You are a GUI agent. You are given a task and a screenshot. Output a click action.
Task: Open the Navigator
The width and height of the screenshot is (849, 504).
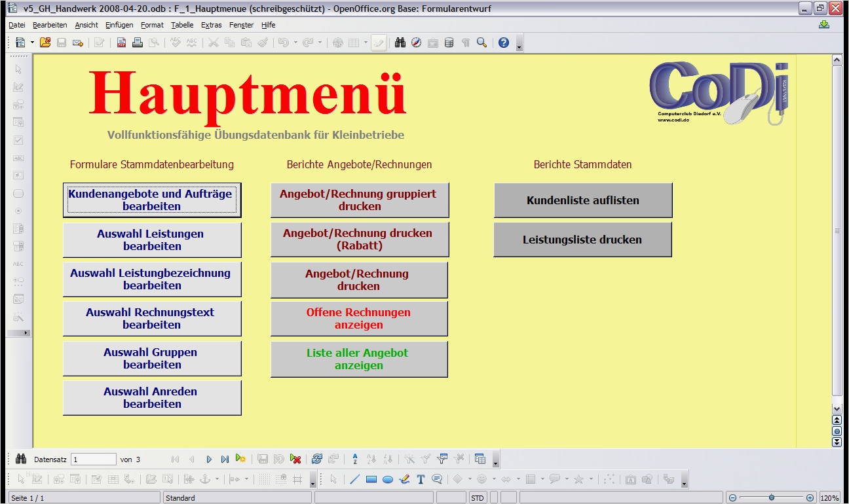pos(417,43)
